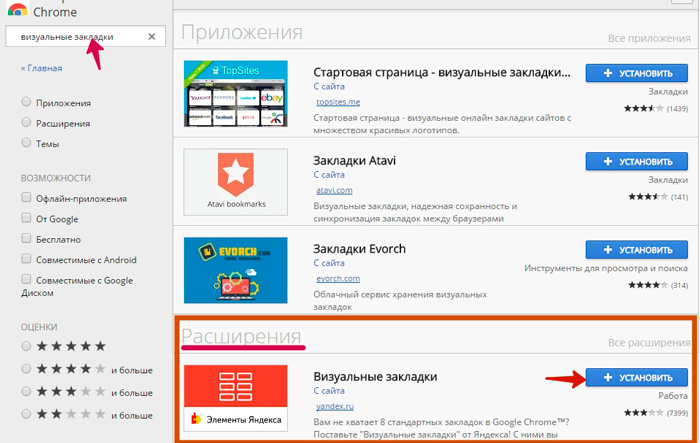Follow the yandex.ru link
Viewport: 700px width, 443px height.
coord(335,406)
